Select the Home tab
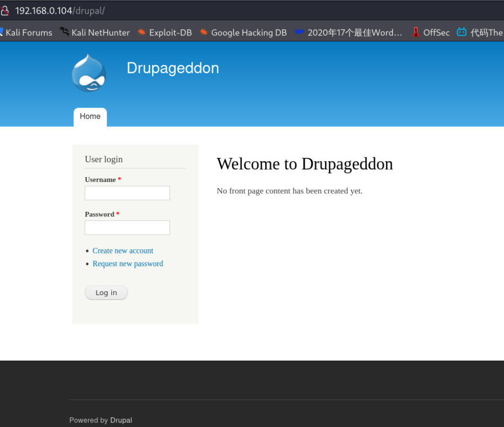 (90, 117)
